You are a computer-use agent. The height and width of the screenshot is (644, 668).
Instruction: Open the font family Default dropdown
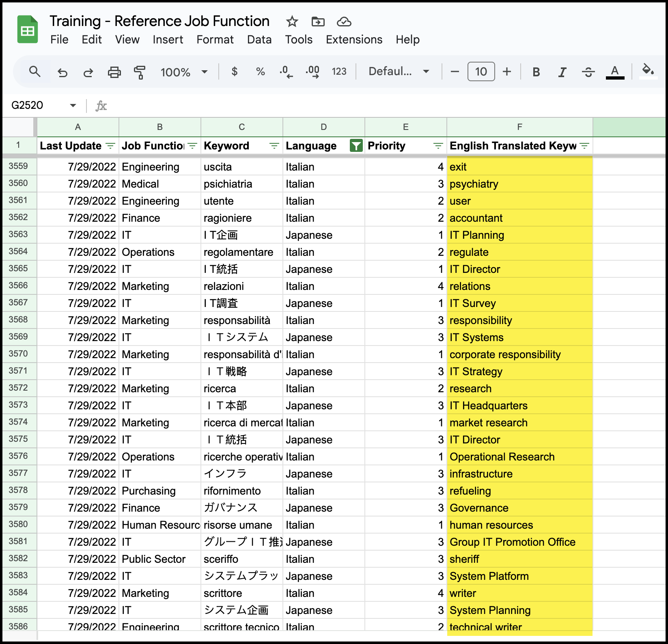[399, 72]
